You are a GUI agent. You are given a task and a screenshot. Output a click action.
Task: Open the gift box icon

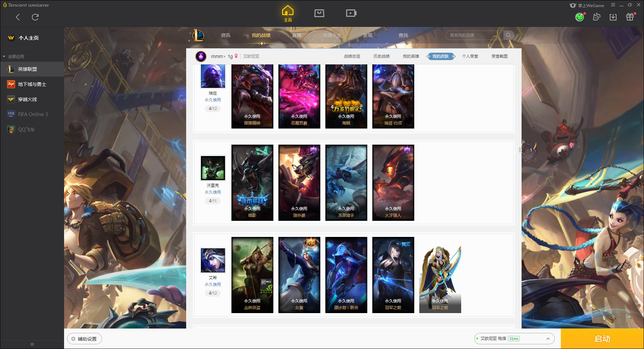tap(630, 17)
